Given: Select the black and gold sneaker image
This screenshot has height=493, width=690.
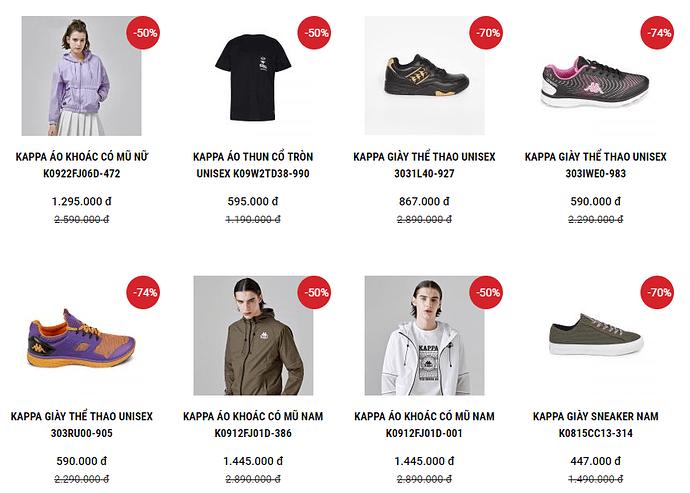Looking at the screenshot, I should [424, 76].
